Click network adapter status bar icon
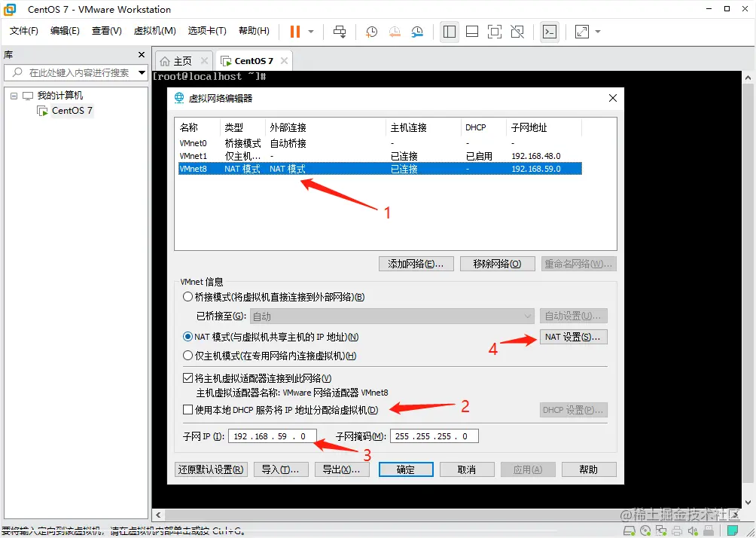756x538 pixels. coord(661,530)
